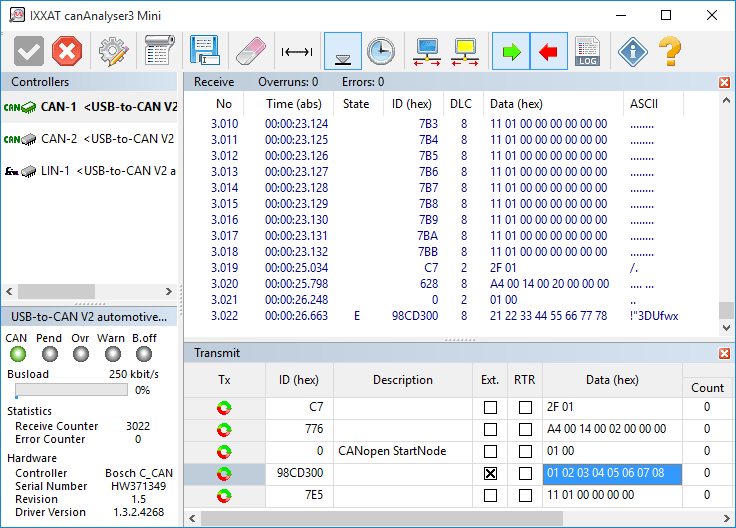Viewport: 736px width, 528px height.
Task: Click the clock timestamp mode icon
Action: (x=381, y=51)
